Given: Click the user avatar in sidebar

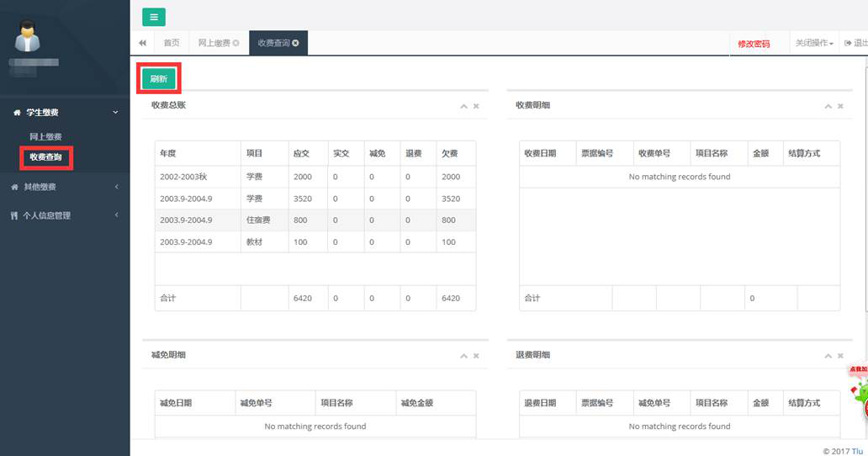Looking at the screenshot, I should 29,35.
